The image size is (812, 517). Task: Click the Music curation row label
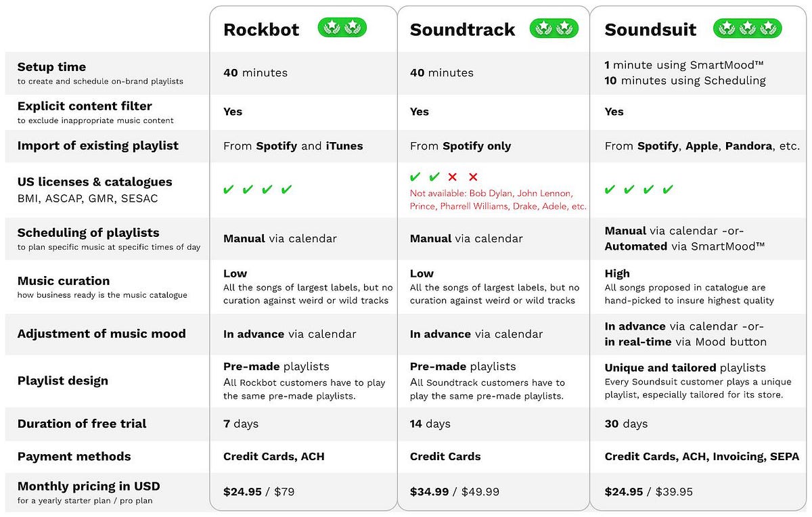tap(64, 281)
